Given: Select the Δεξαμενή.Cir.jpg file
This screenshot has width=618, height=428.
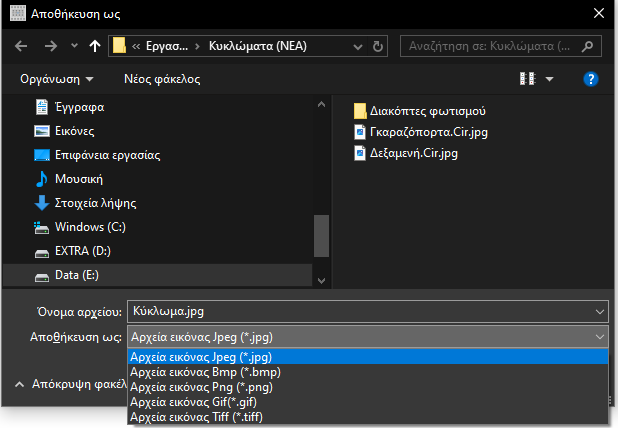Looking at the screenshot, I should point(413,153).
